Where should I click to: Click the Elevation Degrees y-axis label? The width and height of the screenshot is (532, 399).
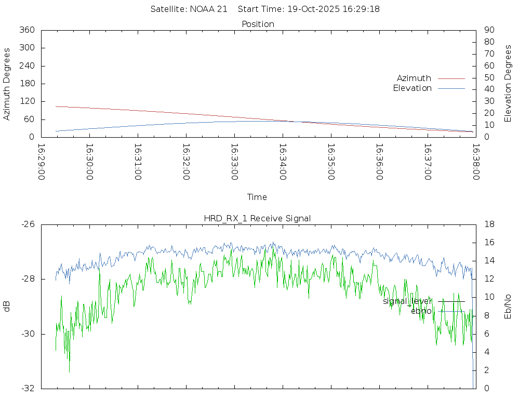[508, 84]
